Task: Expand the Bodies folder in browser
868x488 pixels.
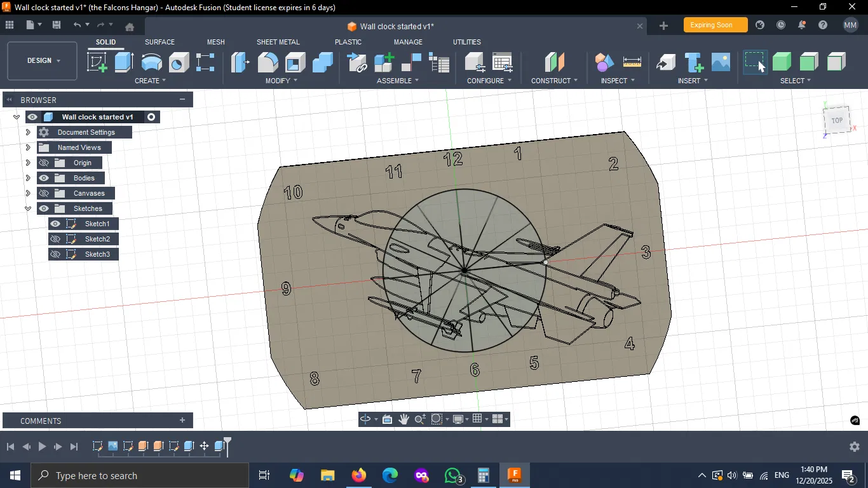Action: tap(28, 178)
